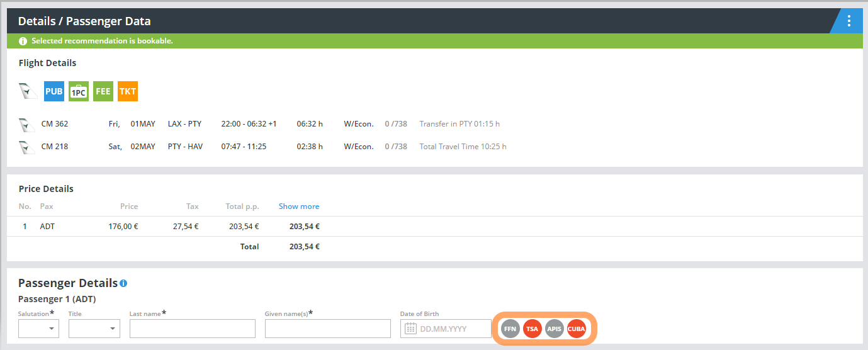
Task: Focus the Last name input field
Action: click(192, 329)
